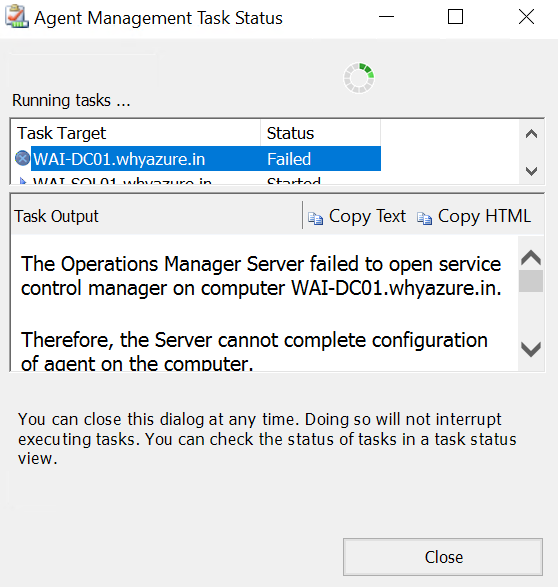Click the Failed status cell
This screenshot has height=587, width=558.
coord(320,159)
